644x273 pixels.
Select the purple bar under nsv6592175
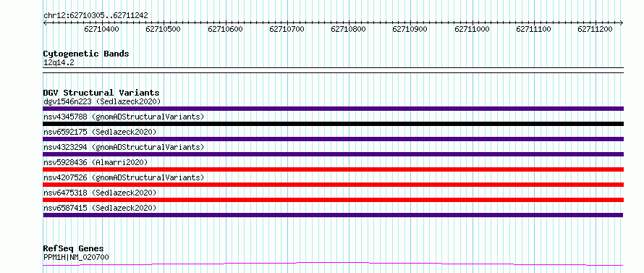(333, 139)
